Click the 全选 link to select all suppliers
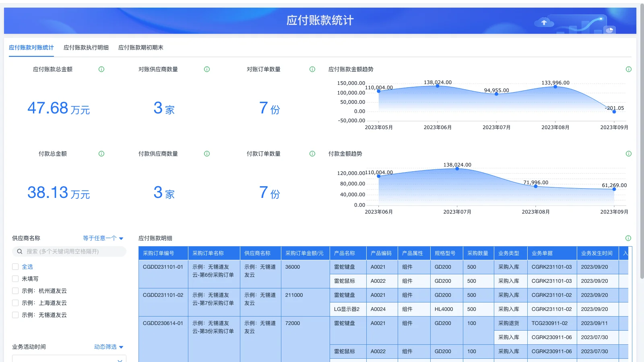The height and width of the screenshot is (362, 644). click(27, 266)
